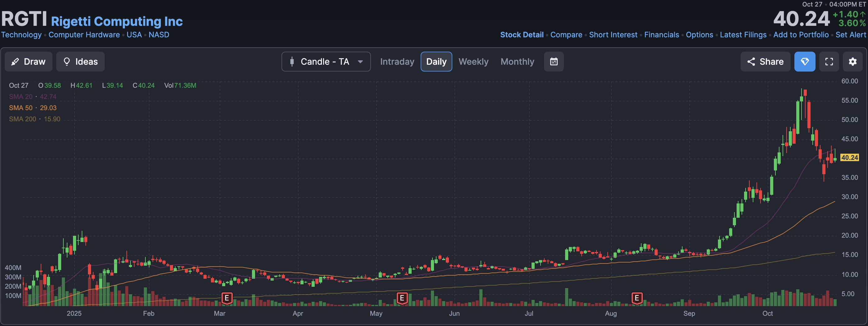This screenshot has height=326, width=868.
Task: Open the Technology sector link
Action: click(x=21, y=35)
